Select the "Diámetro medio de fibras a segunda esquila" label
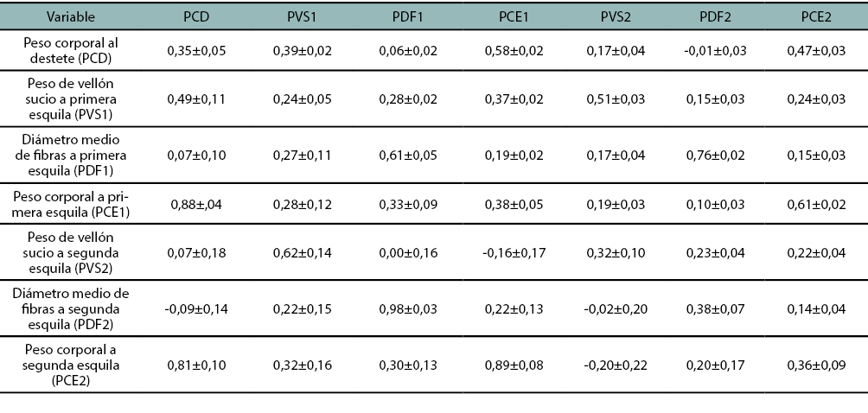Screen dimensions: 868x413 72,308
